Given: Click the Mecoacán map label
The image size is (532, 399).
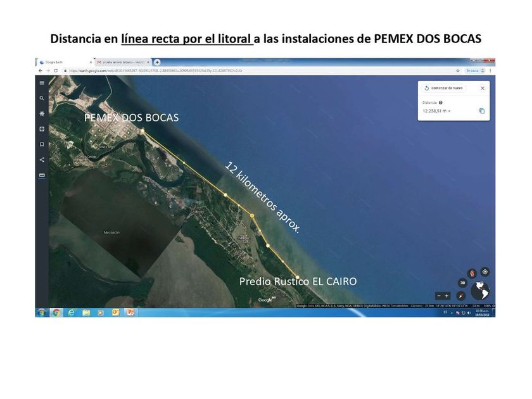Looking at the screenshot, I should (x=111, y=232).
